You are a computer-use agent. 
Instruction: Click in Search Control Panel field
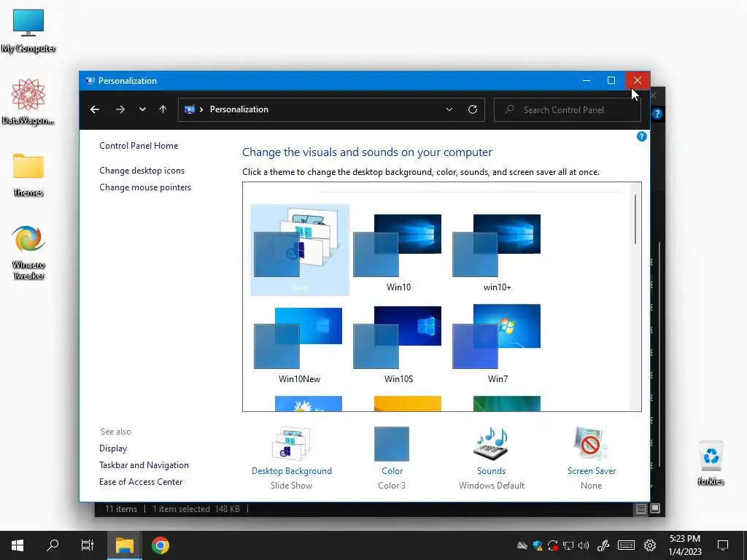tap(567, 110)
